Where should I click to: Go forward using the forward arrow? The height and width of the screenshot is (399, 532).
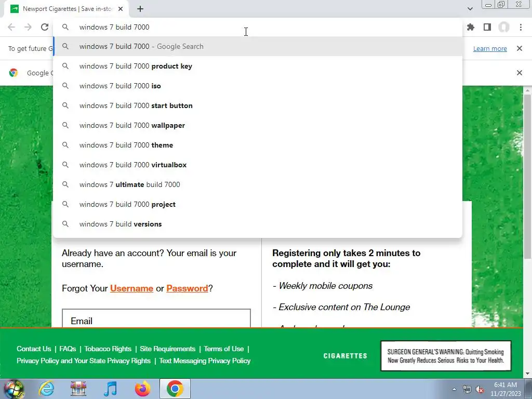(x=28, y=27)
